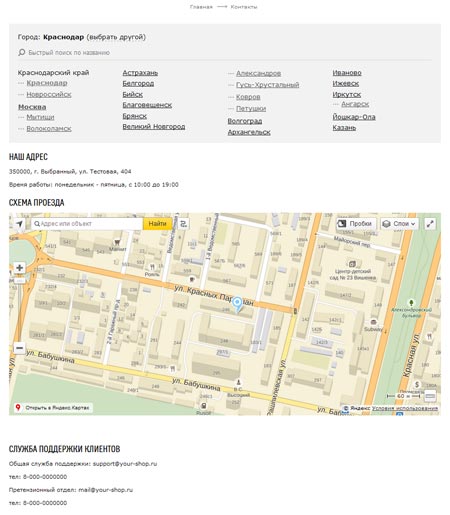Click the Subway cafe marker on map
This screenshot has width=450, height=515.
coord(373,322)
